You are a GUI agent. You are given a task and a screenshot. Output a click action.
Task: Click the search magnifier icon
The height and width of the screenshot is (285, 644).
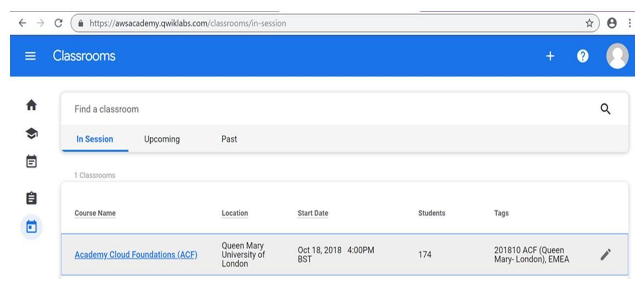point(605,109)
